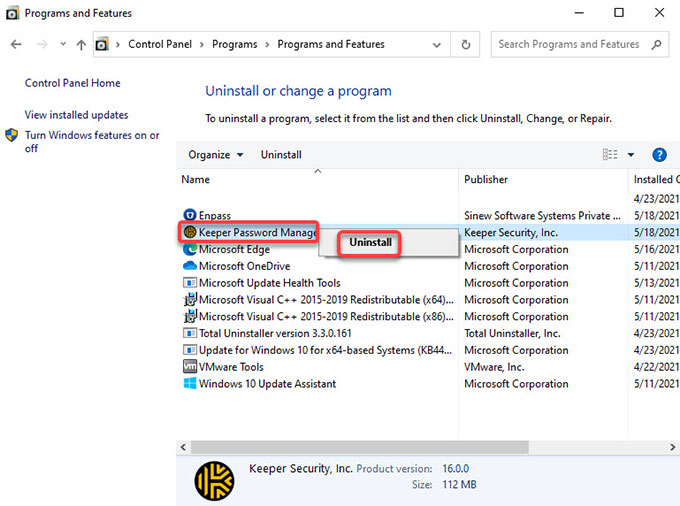Viewport: 680px width, 506px height.
Task: Select Enpass in the program list
Action: (215, 215)
